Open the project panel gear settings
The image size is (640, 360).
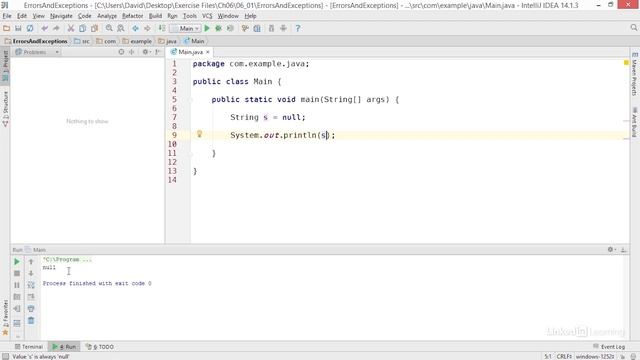(146, 52)
